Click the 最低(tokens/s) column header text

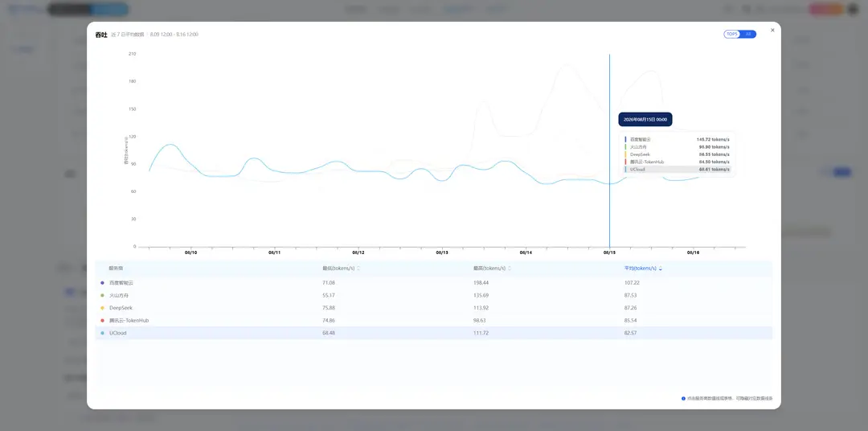point(338,268)
